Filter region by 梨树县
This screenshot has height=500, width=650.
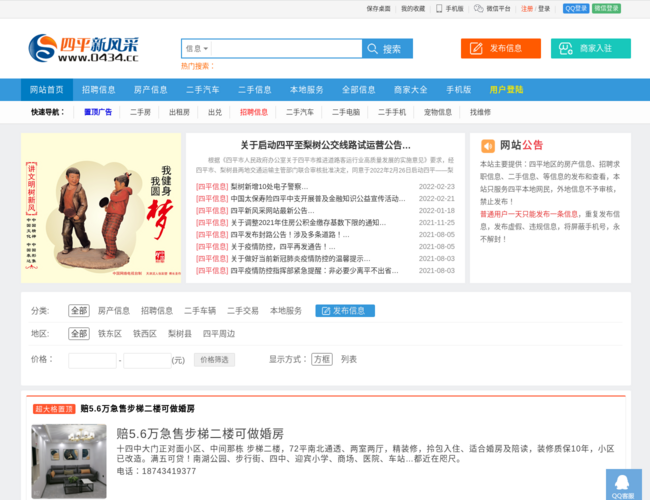click(x=179, y=334)
